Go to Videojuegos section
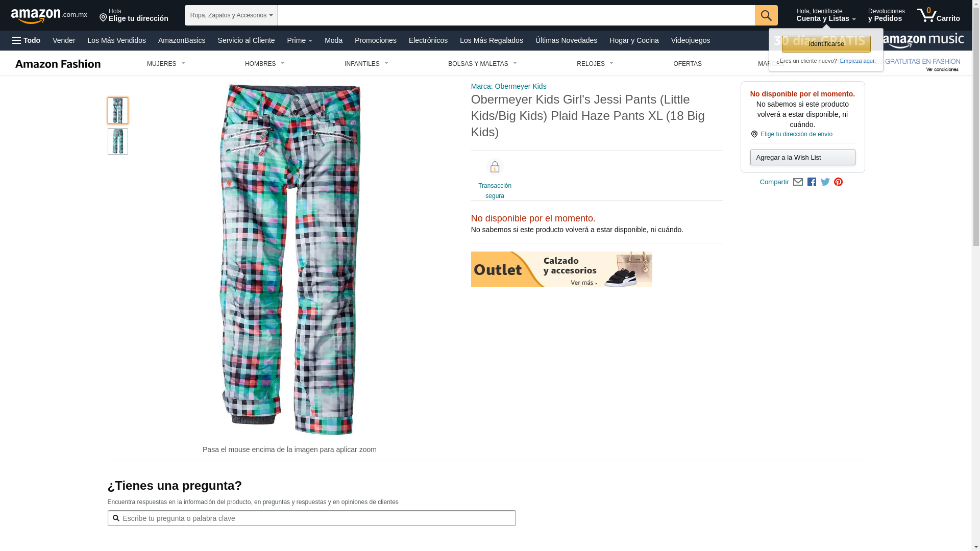 pos(690,40)
